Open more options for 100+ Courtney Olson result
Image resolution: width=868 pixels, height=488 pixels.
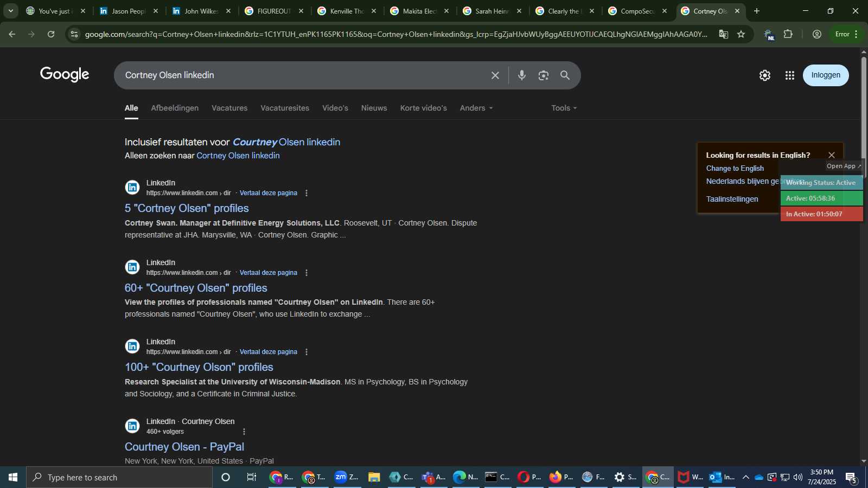click(307, 352)
